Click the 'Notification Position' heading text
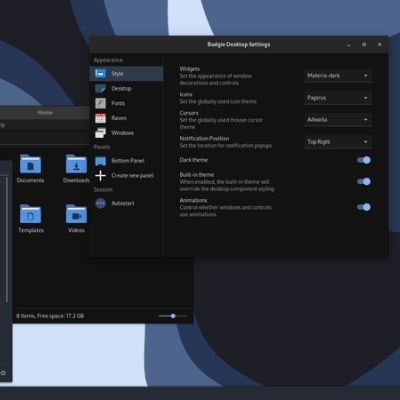The height and width of the screenshot is (400, 400). pyautogui.click(x=204, y=138)
